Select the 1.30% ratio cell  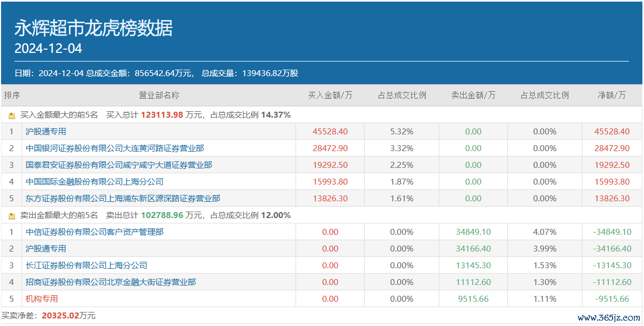[545, 282]
